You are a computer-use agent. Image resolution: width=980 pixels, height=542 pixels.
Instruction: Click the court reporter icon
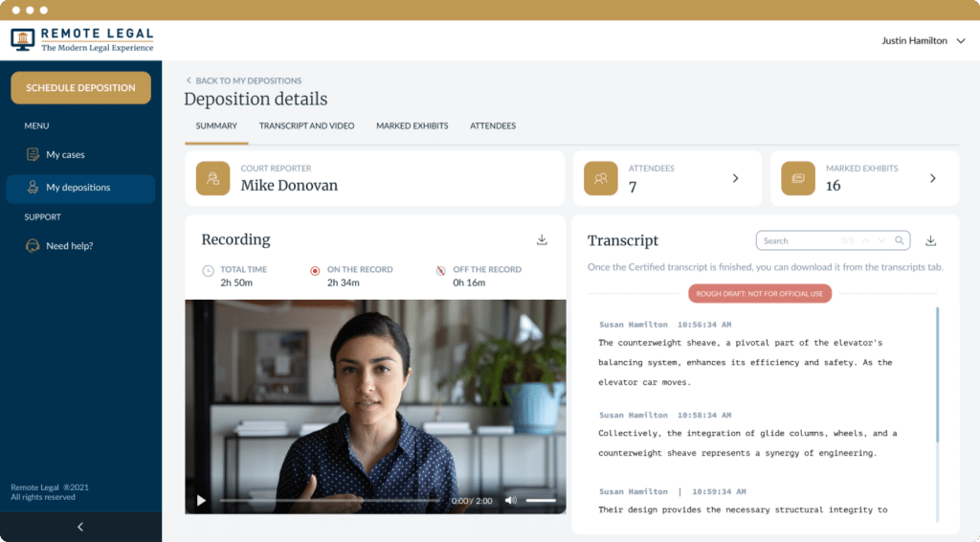tap(213, 178)
